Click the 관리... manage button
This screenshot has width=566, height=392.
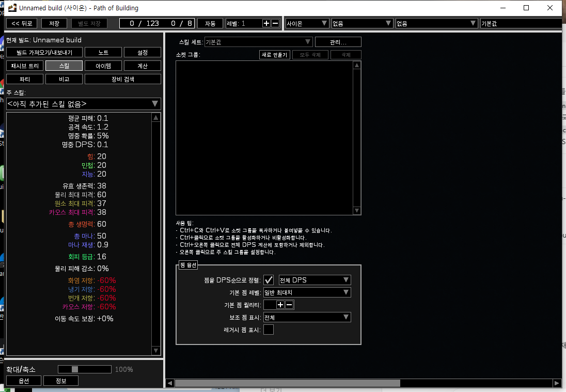click(338, 42)
